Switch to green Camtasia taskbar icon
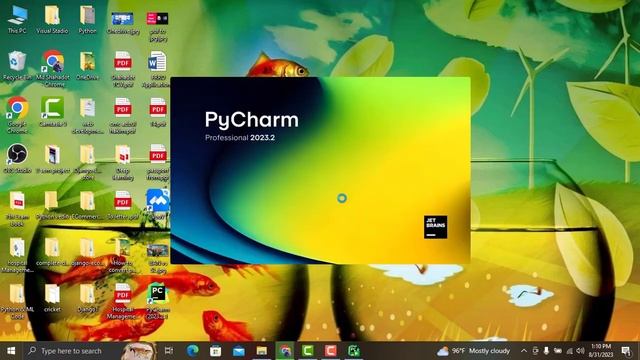The width and height of the screenshot is (640, 360). [308, 351]
